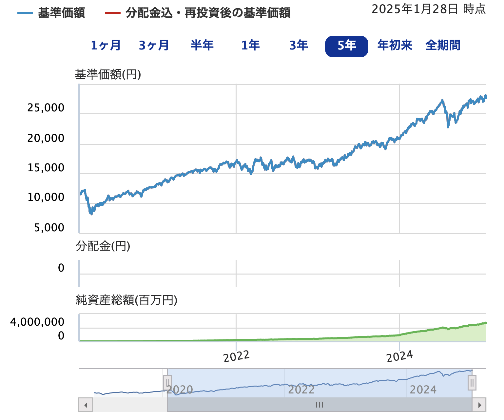The width and height of the screenshot is (504, 420).
Task: Toggle 基準価額 series in legend
Action: tap(51, 13)
